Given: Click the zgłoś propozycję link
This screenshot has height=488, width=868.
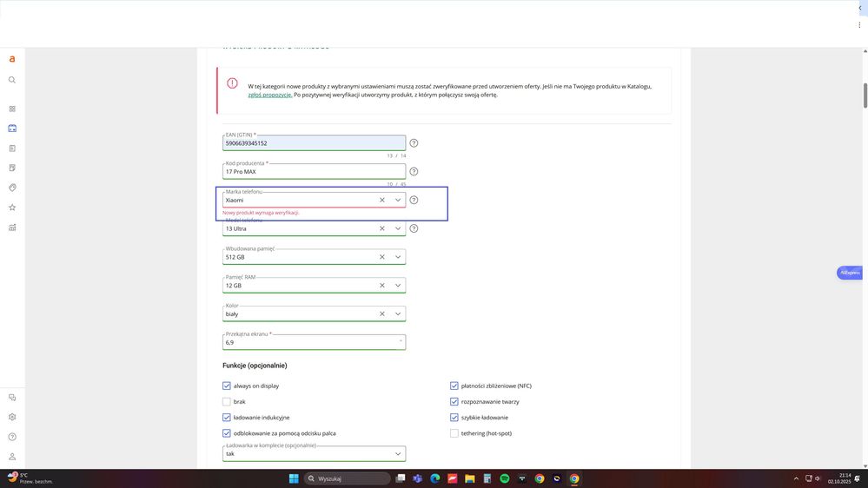Looking at the screenshot, I should tap(269, 95).
